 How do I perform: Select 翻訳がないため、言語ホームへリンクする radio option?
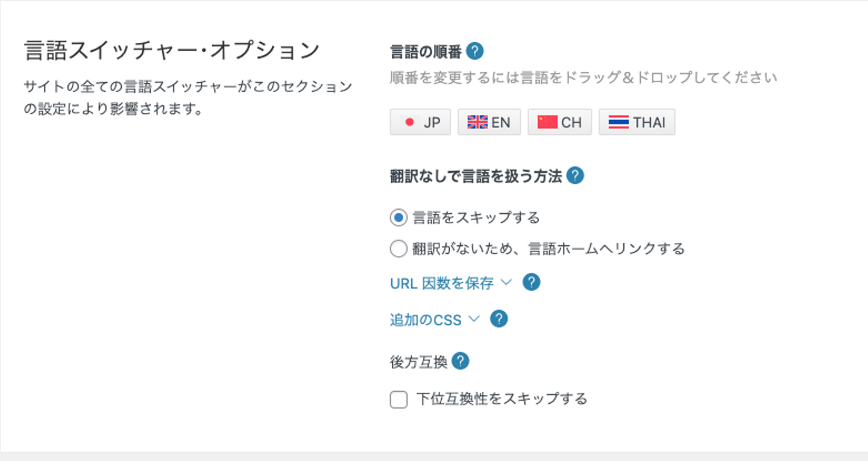coord(398,248)
